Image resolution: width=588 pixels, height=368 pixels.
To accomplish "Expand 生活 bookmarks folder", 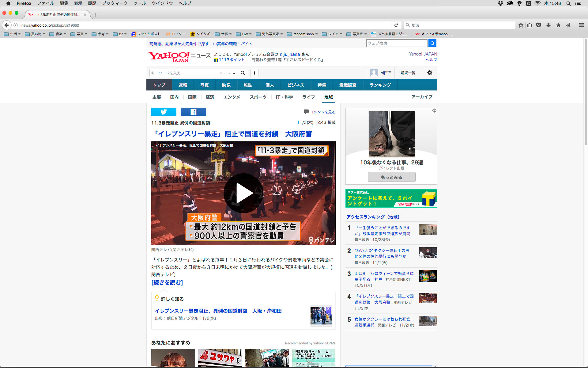I will [12, 34].
